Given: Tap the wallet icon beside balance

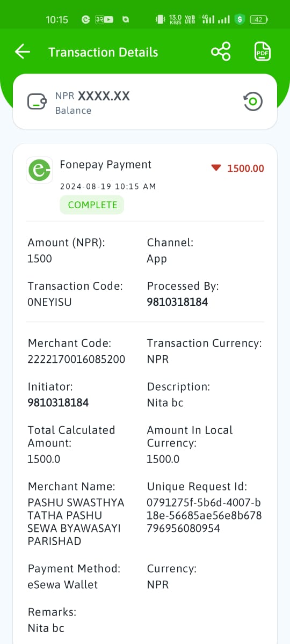Looking at the screenshot, I should (37, 101).
